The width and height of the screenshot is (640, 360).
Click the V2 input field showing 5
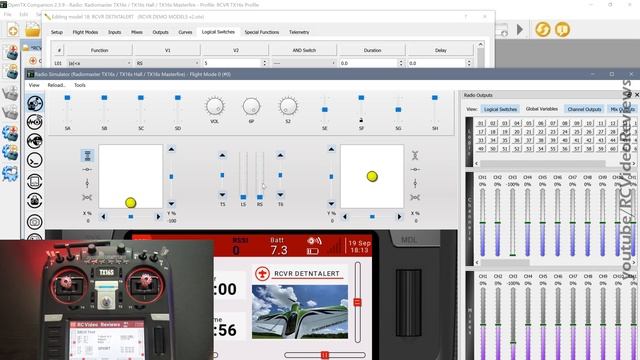[232, 63]
